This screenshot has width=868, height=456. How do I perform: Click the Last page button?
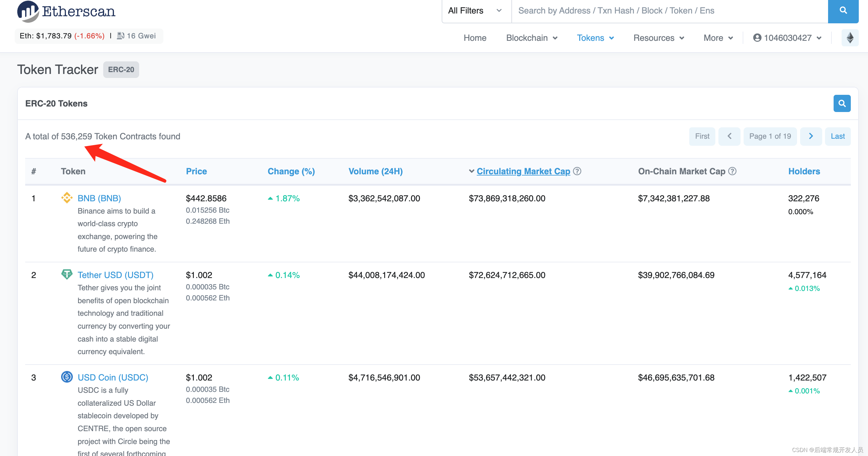pos(837,136)
